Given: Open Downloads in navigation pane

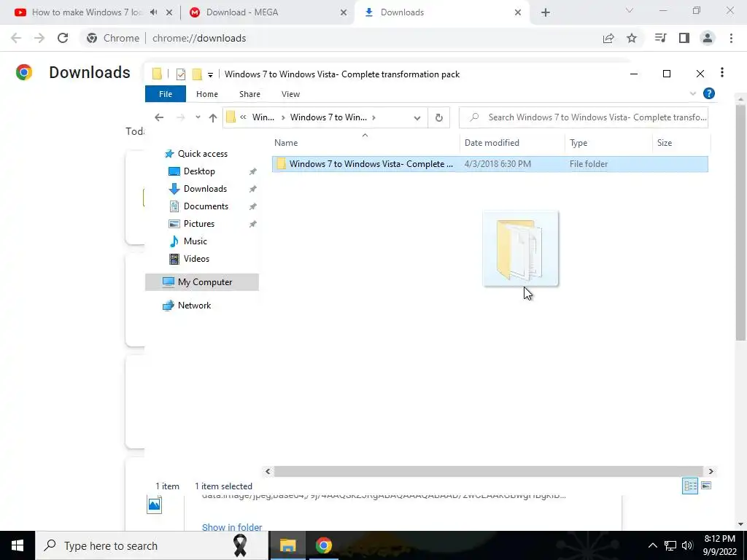Looking at the screenshot, I should coord(205,189).
